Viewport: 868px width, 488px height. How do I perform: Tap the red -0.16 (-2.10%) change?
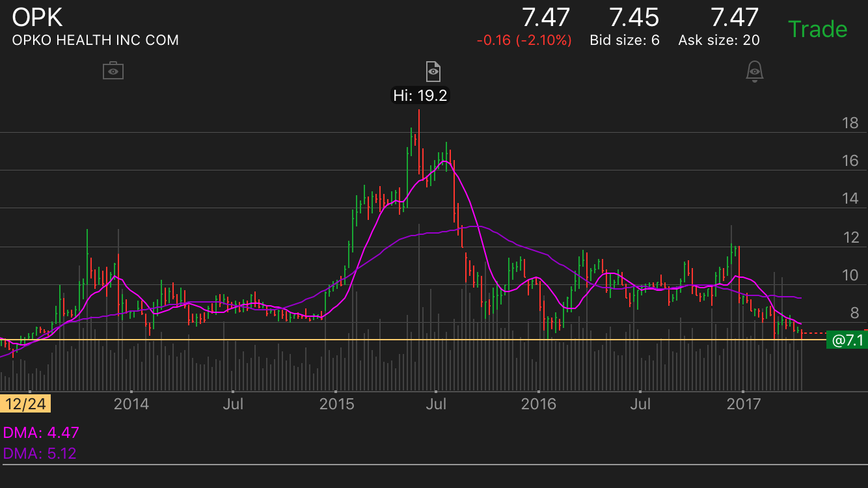[524, 40]
